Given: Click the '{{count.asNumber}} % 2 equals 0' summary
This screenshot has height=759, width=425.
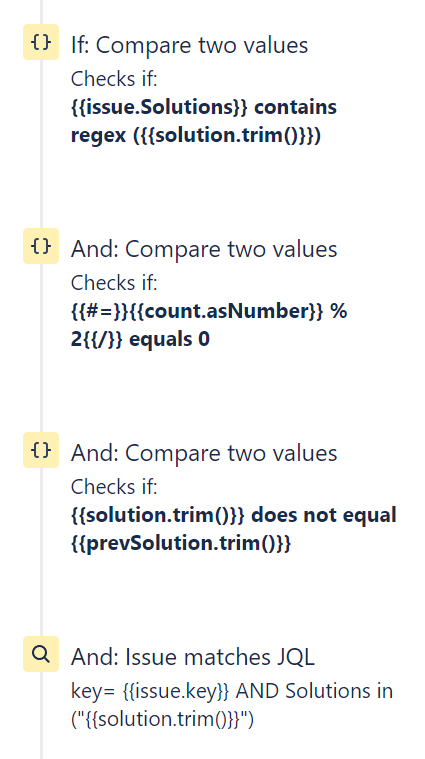Looking at the screenshot, I should point(209,325).
